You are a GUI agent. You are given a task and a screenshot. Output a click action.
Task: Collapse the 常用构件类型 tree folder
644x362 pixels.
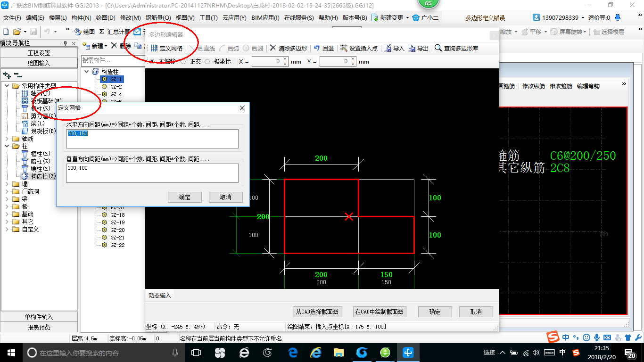click(8, 85)
